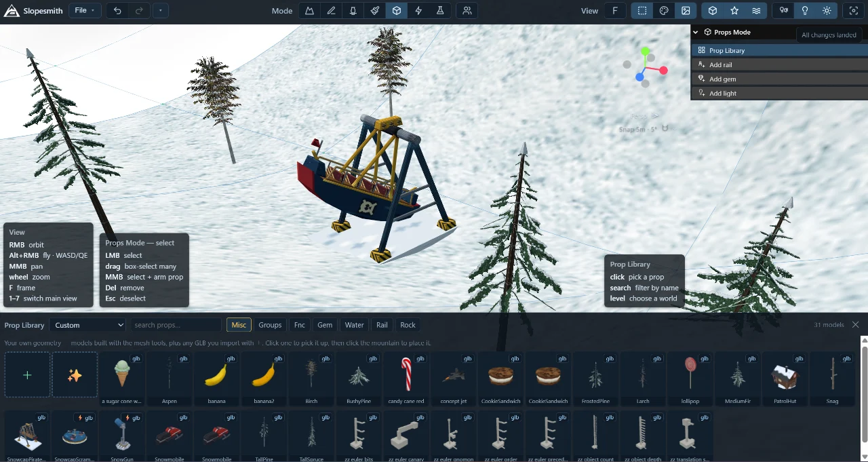Toggle the lightbulb lights view
Screen dimensions: 868x462
[x=805, y=11]
